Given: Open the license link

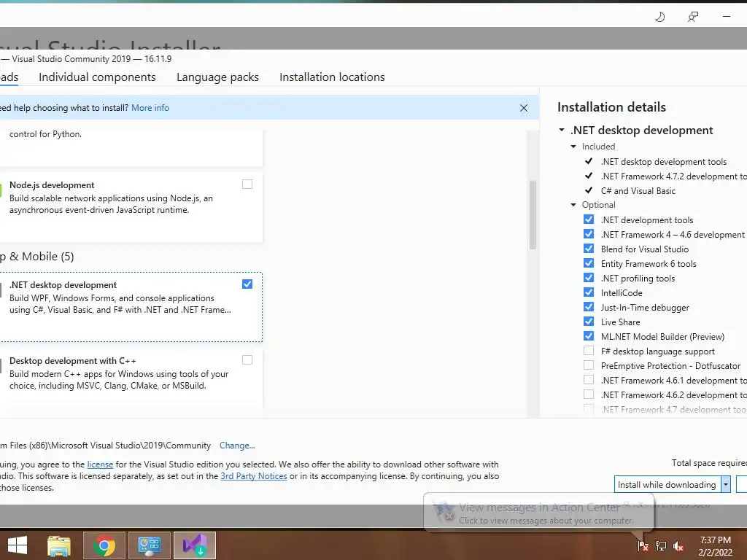Looking at the screenshot, I should [x=100, y=464].
